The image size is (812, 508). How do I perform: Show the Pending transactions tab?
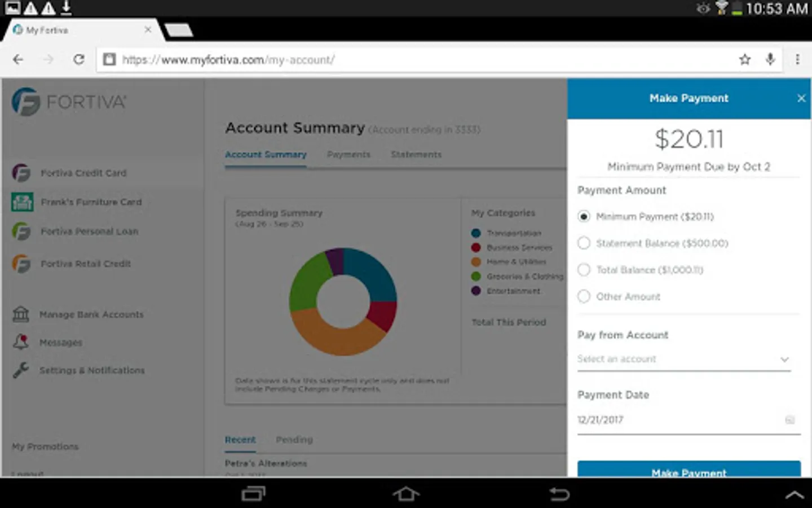tap(294, 440)
